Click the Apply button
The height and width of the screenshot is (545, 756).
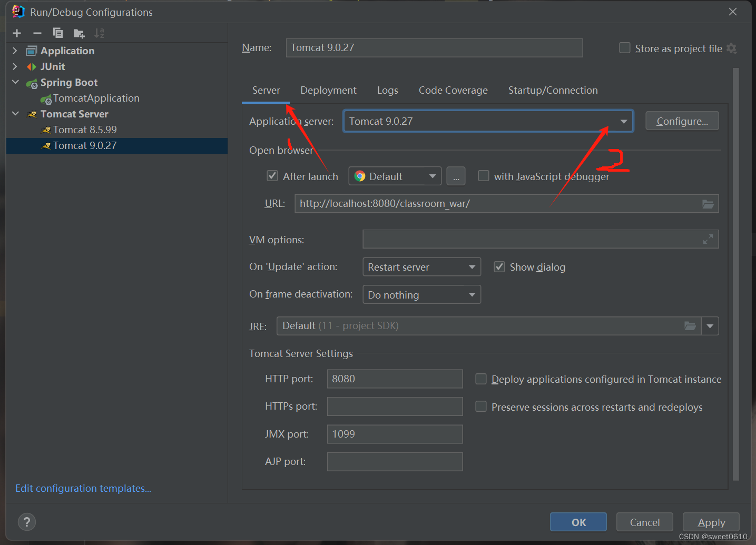pyautogui.click(x=711, y=522)
